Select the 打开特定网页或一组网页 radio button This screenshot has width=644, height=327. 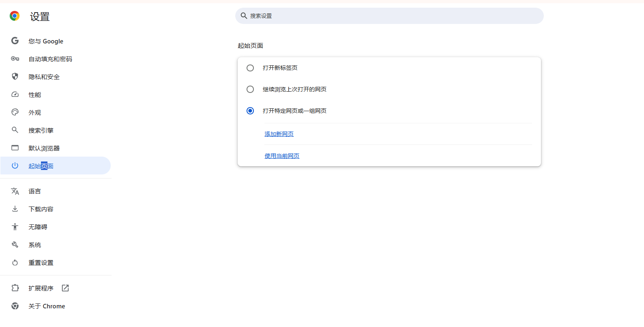[x=250, y=111]
